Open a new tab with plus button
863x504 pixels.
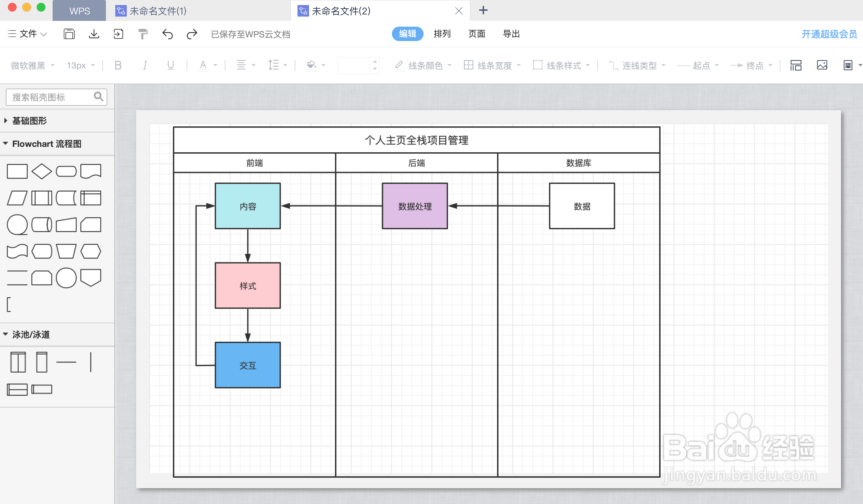coord(483,10)
